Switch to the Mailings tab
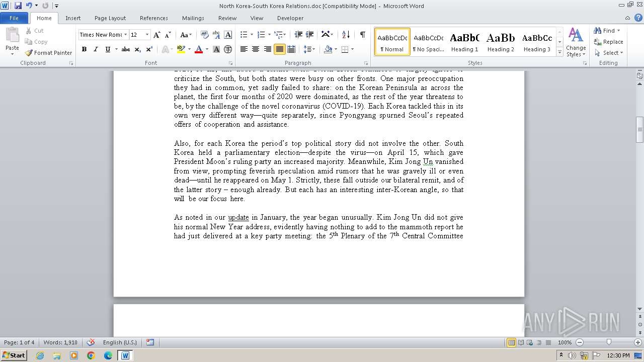This screenshot has height=362, width=644. 193,18
